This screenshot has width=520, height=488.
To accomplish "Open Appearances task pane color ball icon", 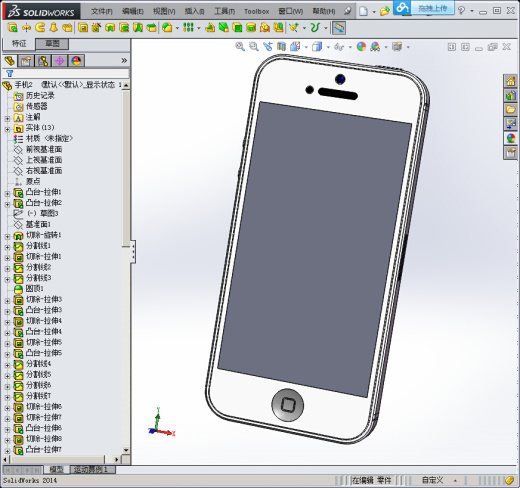I will click(x=511, y=138).
